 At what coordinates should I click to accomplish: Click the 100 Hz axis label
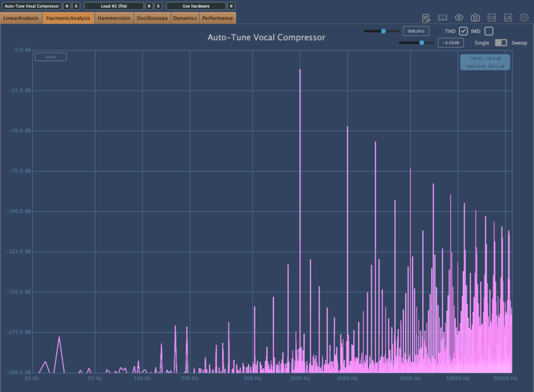pyautogui.click(x=142, y=378)
